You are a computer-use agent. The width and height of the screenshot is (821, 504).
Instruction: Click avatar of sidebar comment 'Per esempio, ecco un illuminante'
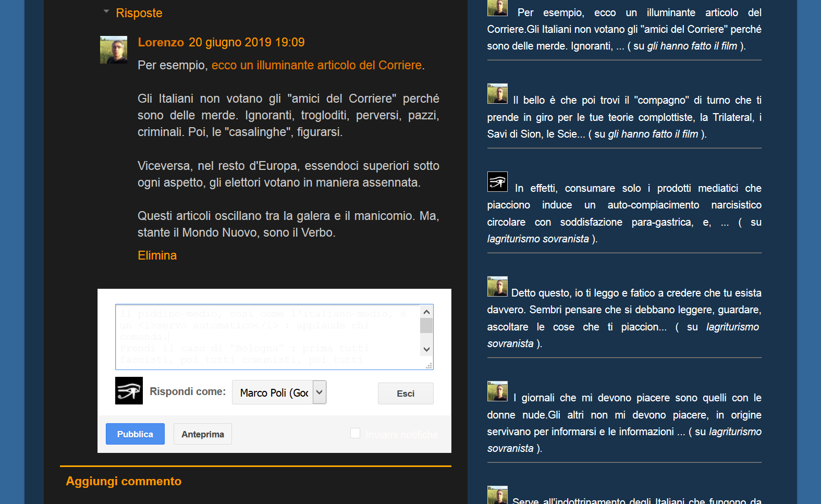[x=497, y=7]
